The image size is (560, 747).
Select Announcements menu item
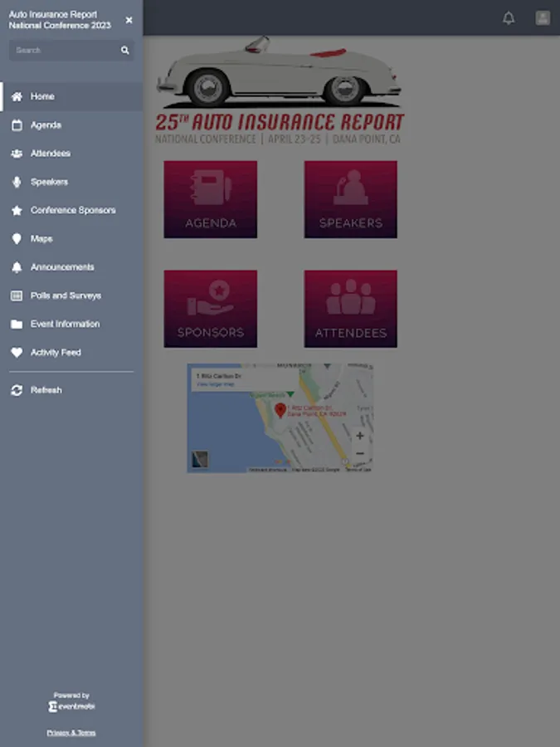[x=71, y=267]
